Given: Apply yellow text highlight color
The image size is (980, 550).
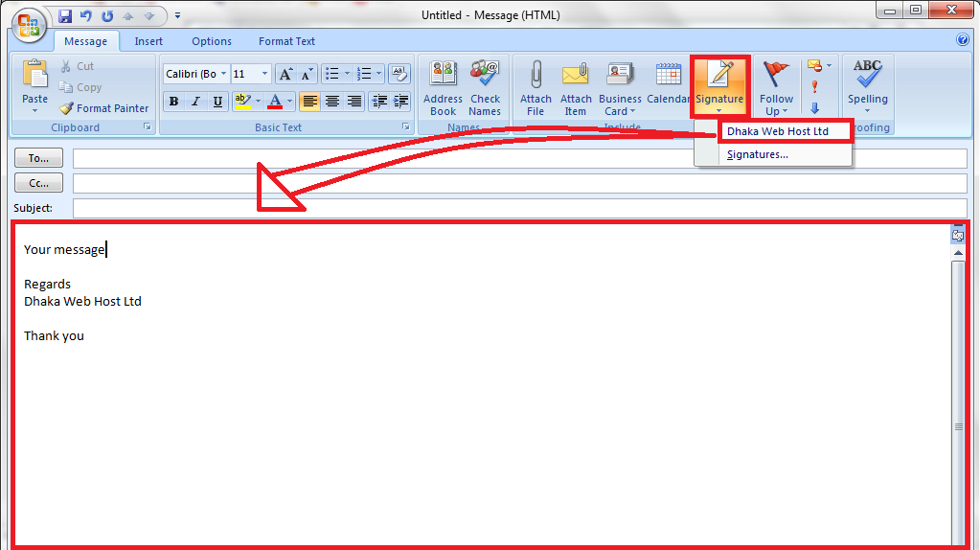Looking at the screenshot, I should (x=242, y=102).
